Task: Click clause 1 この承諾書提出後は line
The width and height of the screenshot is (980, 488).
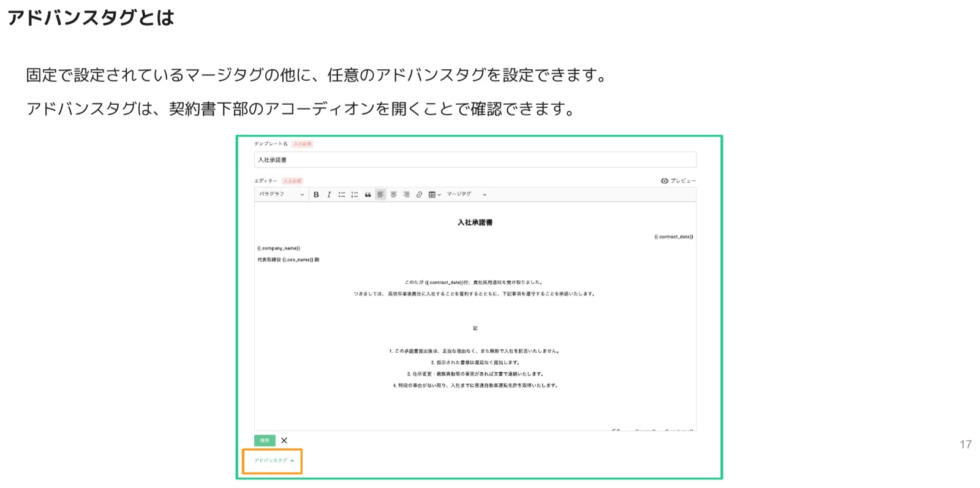Action: (475, 351)
